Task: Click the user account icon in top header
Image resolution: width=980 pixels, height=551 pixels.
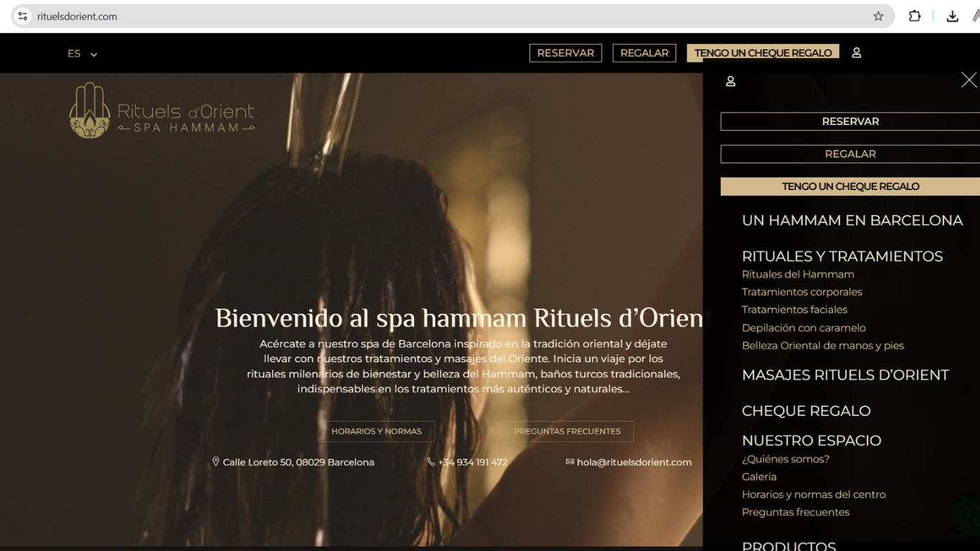Action: (857, 53)
